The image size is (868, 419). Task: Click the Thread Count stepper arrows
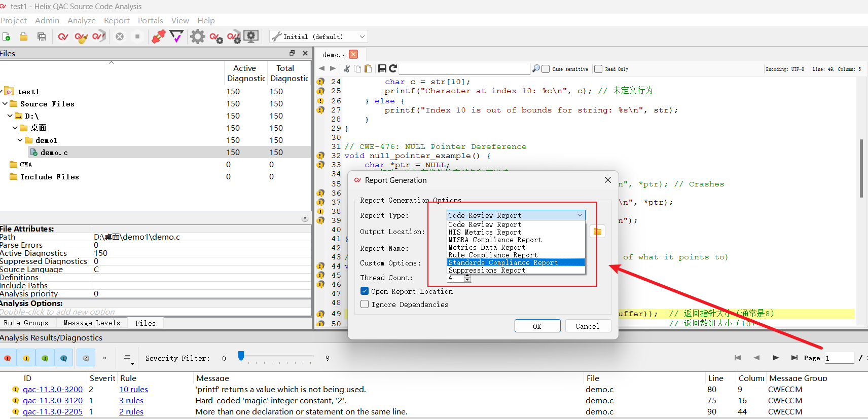click(x=467, y=278)
